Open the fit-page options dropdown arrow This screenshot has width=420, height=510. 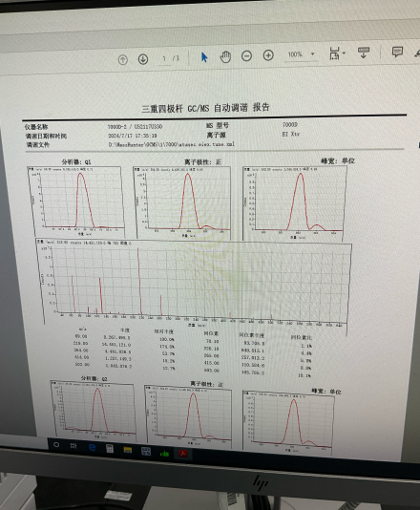(x=344, y=53)
